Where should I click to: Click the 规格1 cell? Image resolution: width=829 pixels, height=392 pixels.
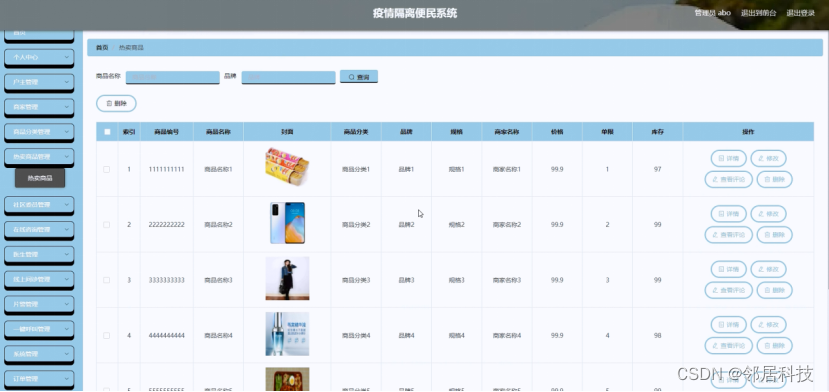[x=456, y=169]
